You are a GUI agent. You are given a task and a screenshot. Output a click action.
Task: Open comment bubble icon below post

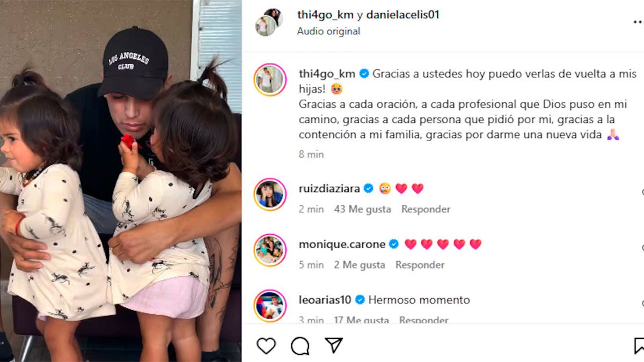coord(300,346)
